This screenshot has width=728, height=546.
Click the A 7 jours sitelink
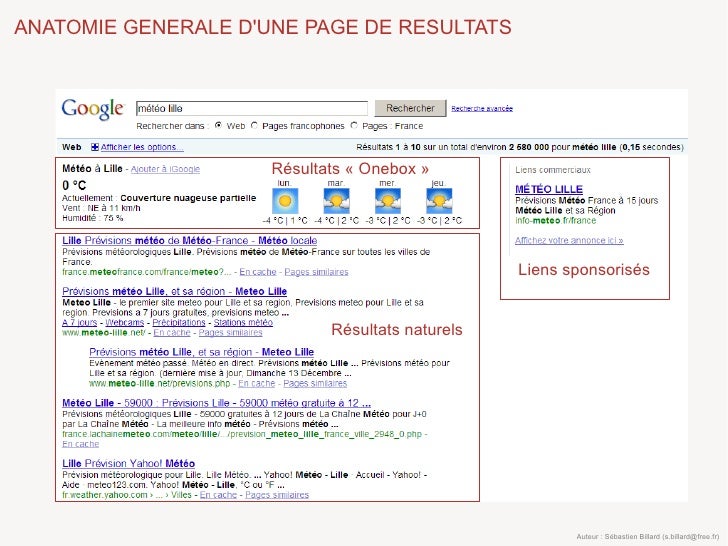tap(79, 323)
